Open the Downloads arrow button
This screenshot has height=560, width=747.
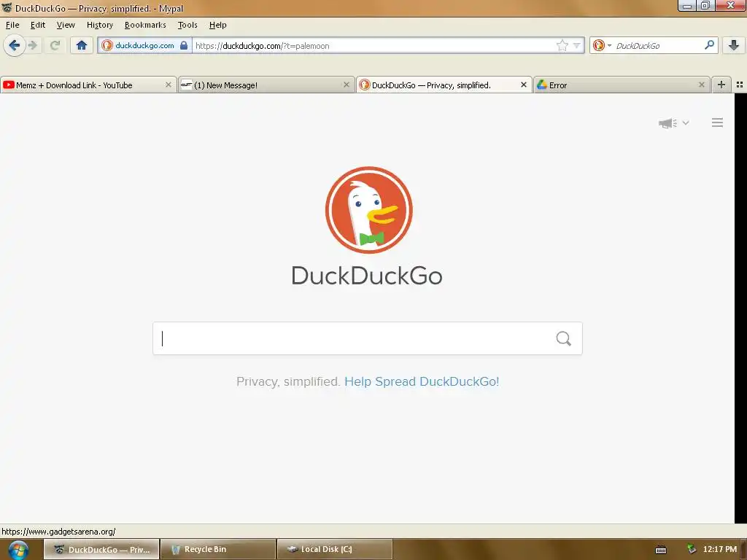tap(734, 46)
